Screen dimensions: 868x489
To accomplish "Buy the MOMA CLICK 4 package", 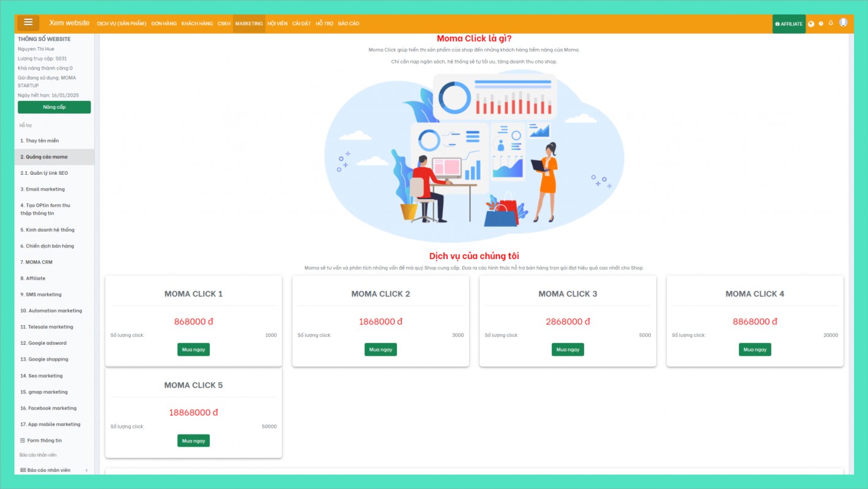I will (x=754, y=350).
